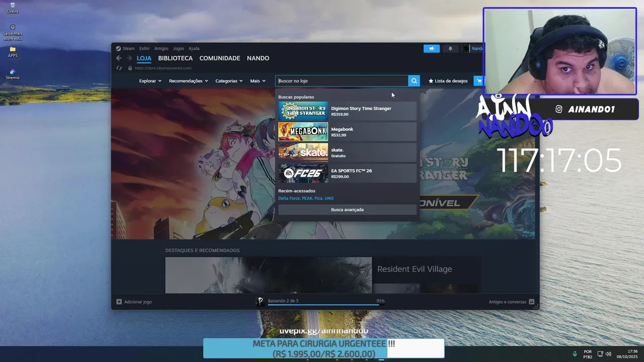Image resolution: width=644 pixels, height=362 pixels.
Task: Open the Amigos menu
Action: (x=162, y=49)
